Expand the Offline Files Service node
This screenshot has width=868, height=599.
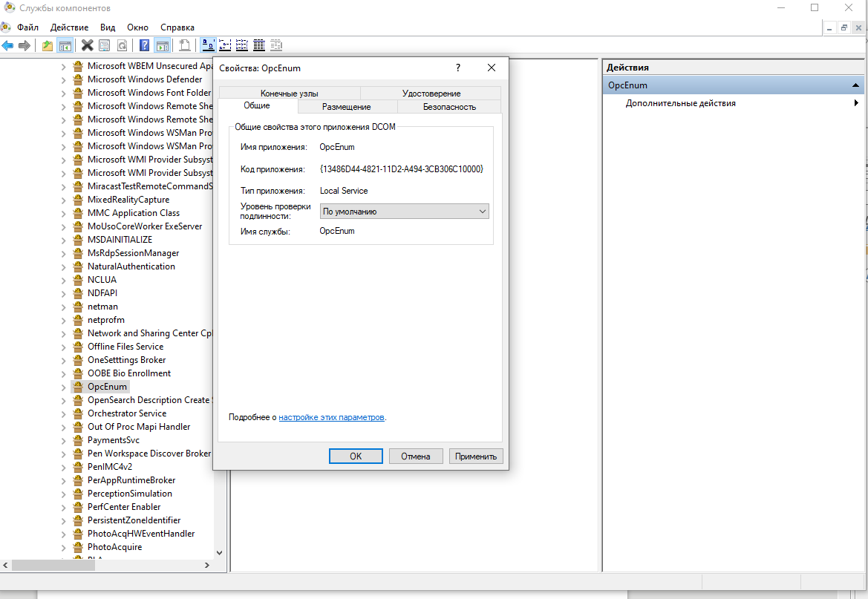64,347
